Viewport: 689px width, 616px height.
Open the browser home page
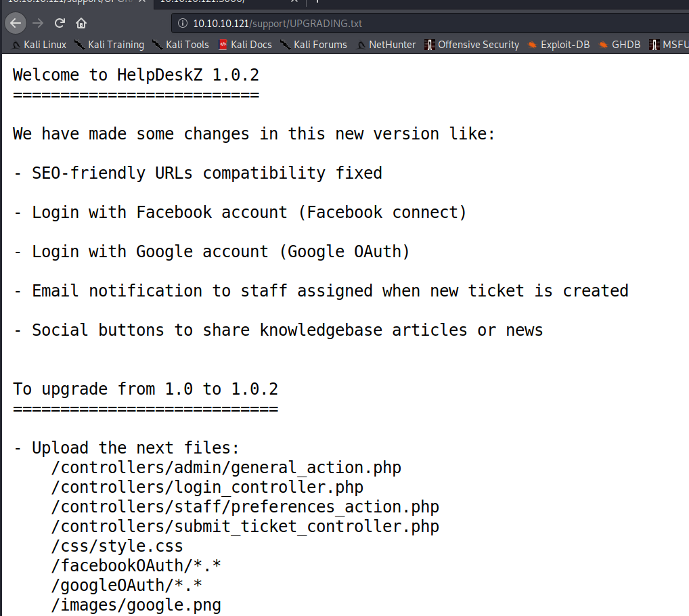click(x=81, y=23)
